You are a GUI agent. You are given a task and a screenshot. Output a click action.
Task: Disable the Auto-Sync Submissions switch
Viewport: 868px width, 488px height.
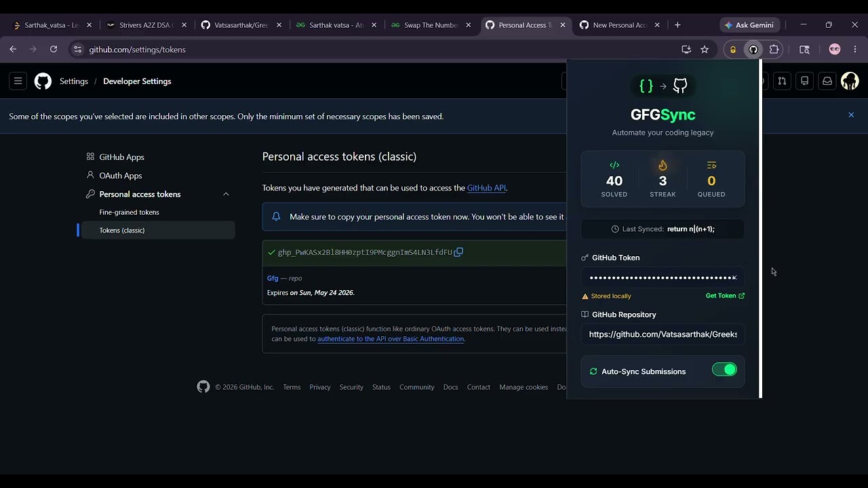(x=724, y=370)
